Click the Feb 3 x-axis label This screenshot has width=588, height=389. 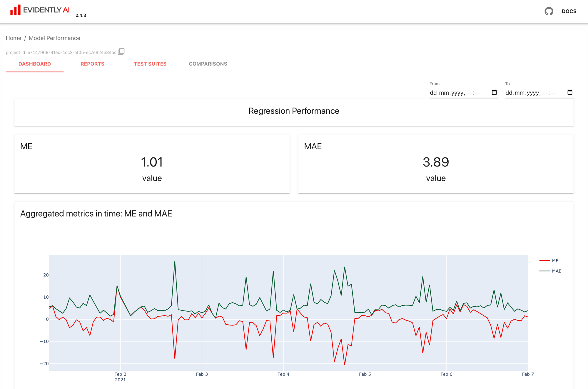pyautogui.click(x=202, y=374)
